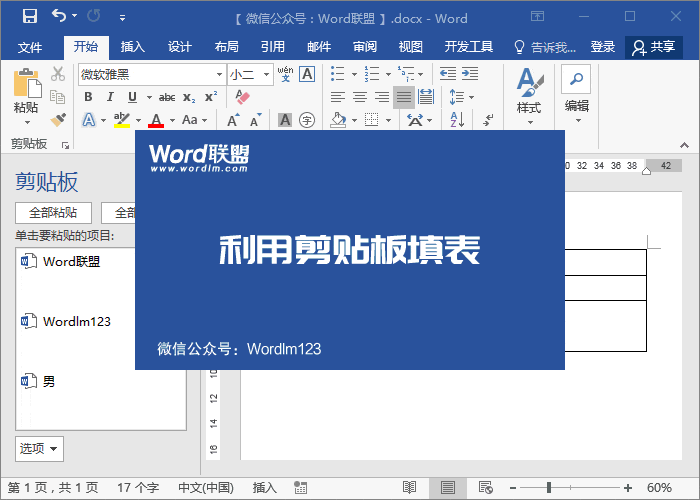Click the zoom slider handle
This screenshot has height=500, width=700.
549,488
